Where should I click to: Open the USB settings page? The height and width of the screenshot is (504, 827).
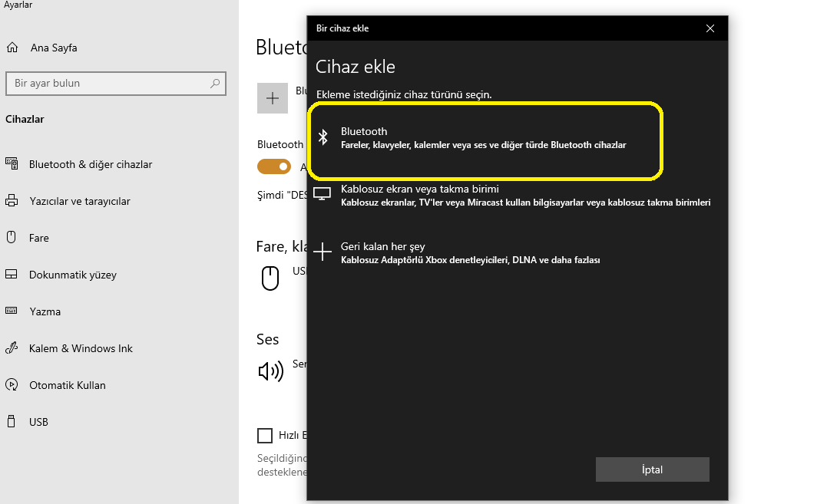38,422
